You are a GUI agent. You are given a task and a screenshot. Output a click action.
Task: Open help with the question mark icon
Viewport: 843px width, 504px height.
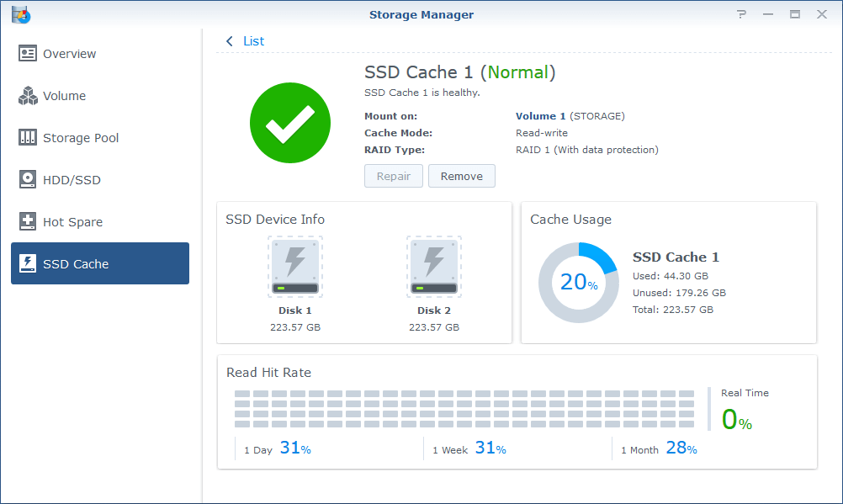(741, 14)
